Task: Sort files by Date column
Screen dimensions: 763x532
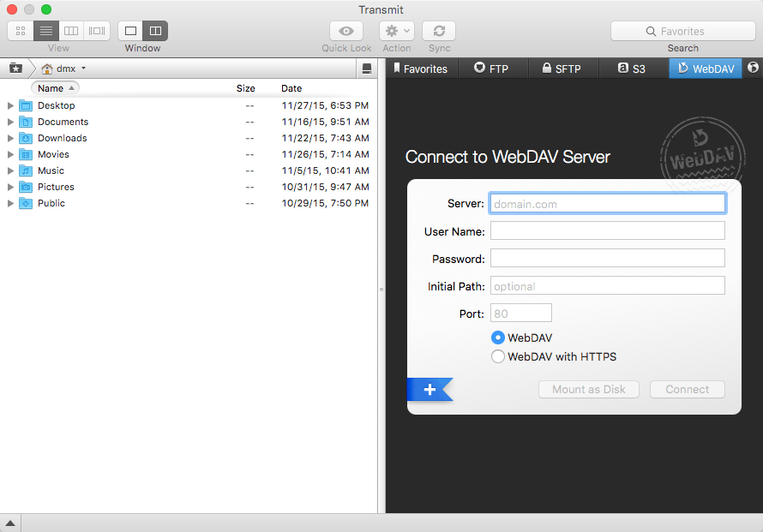Action: coord(291,88)
